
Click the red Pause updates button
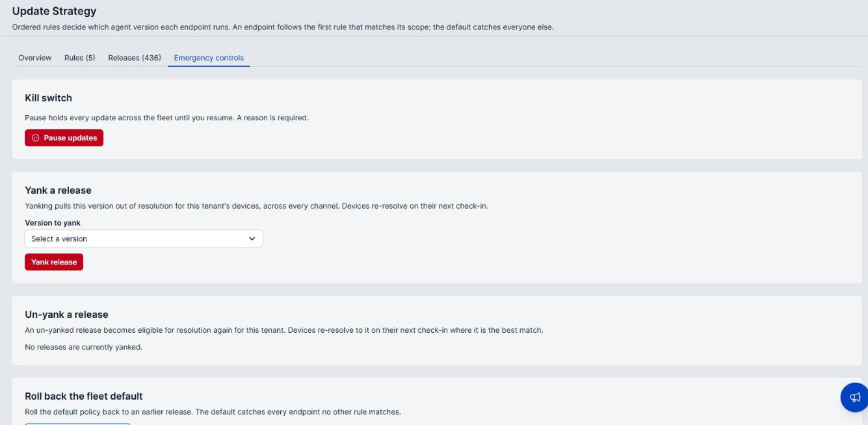coord(64,138)
